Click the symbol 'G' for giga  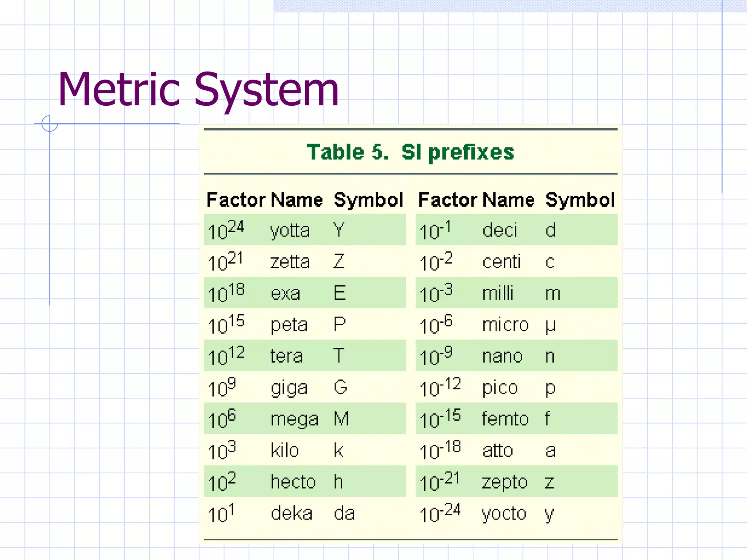point(341,387)
